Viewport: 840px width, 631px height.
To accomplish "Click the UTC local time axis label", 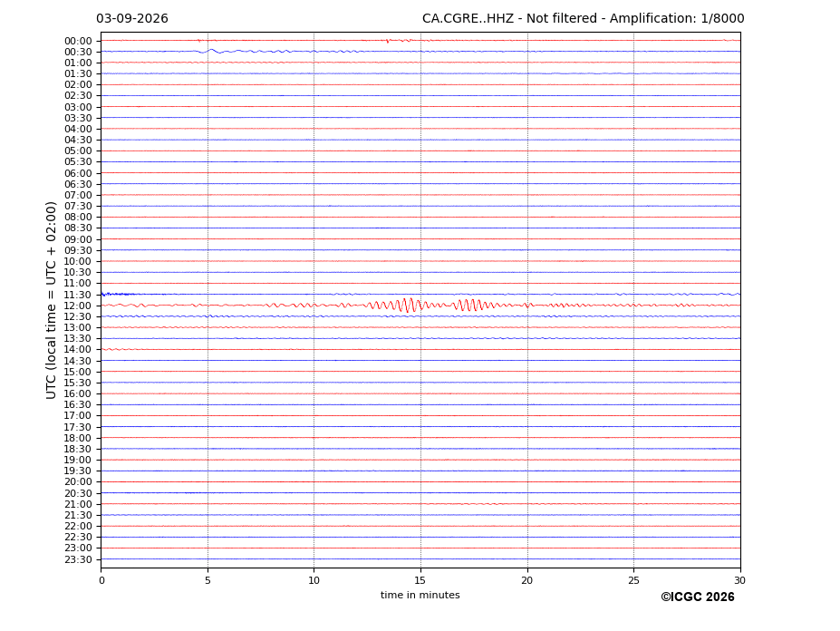I will coord(51,300).
